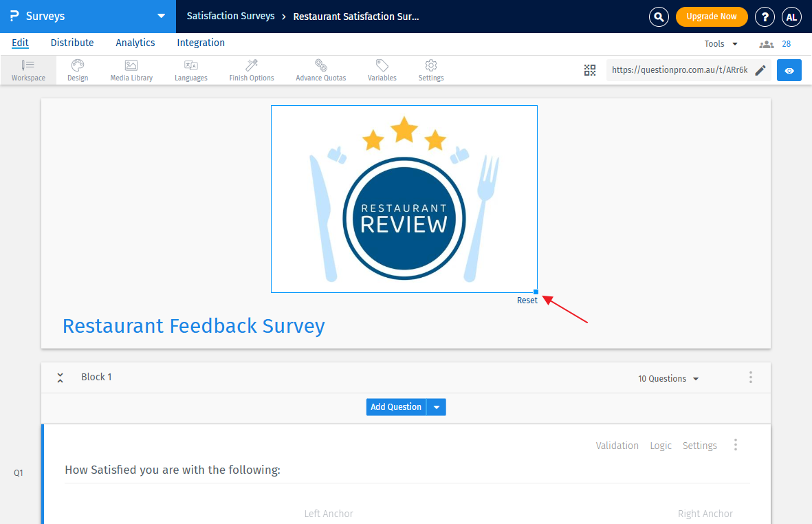Select the Design tool
The height and width of the screenshot is (524, 812).
coord(77,69)
